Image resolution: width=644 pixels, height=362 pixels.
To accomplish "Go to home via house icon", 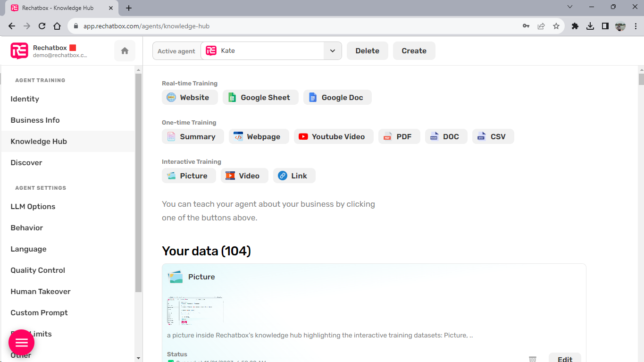I will 125,51.
